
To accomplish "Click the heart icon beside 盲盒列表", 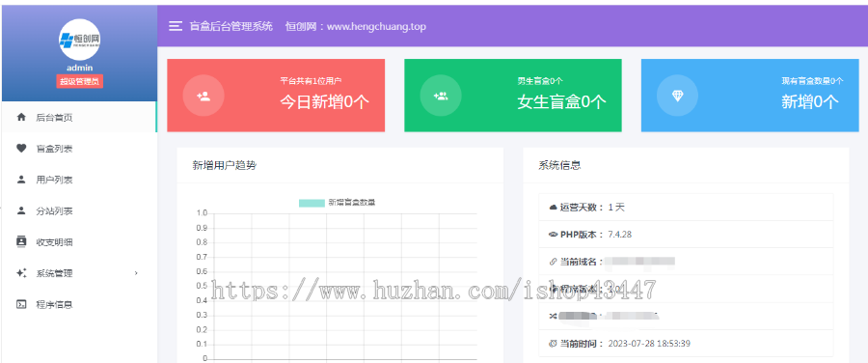I will (x=21, y=148).
